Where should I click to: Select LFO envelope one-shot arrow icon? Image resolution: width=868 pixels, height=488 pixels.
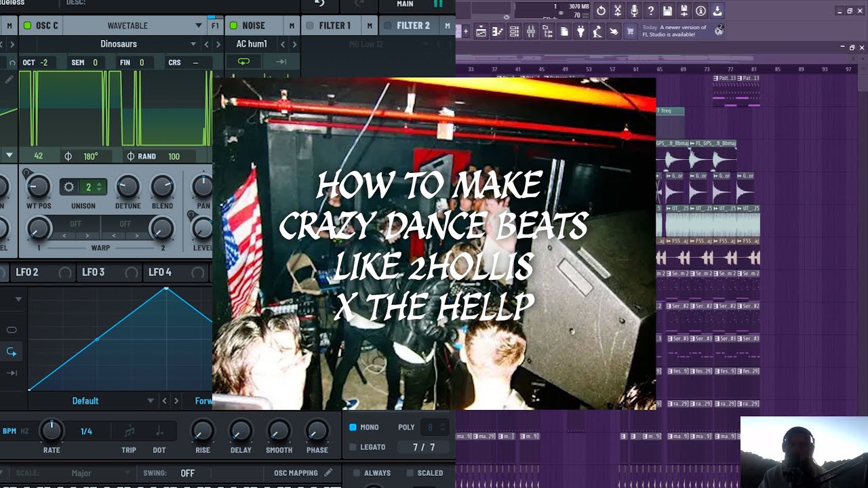tap(12, 373)
